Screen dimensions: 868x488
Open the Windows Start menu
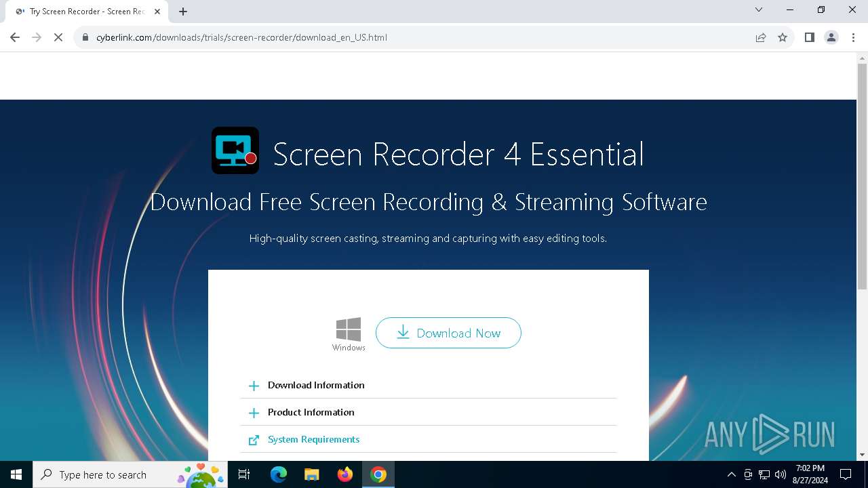[x=16, y=474]
